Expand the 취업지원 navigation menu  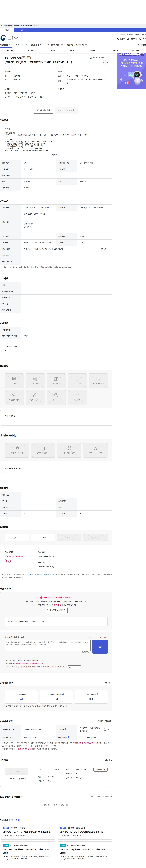pyautogui.click(x=21, y=45)
